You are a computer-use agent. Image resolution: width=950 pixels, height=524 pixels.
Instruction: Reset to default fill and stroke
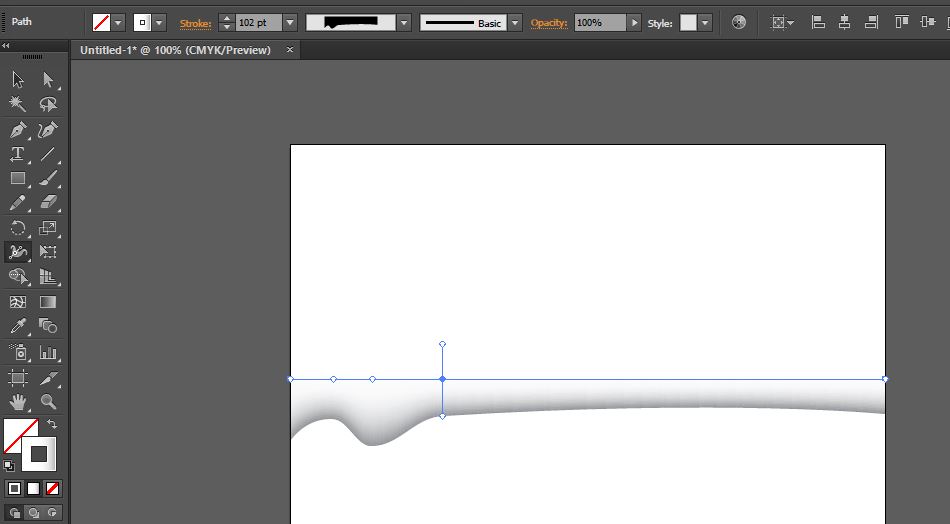8,466
